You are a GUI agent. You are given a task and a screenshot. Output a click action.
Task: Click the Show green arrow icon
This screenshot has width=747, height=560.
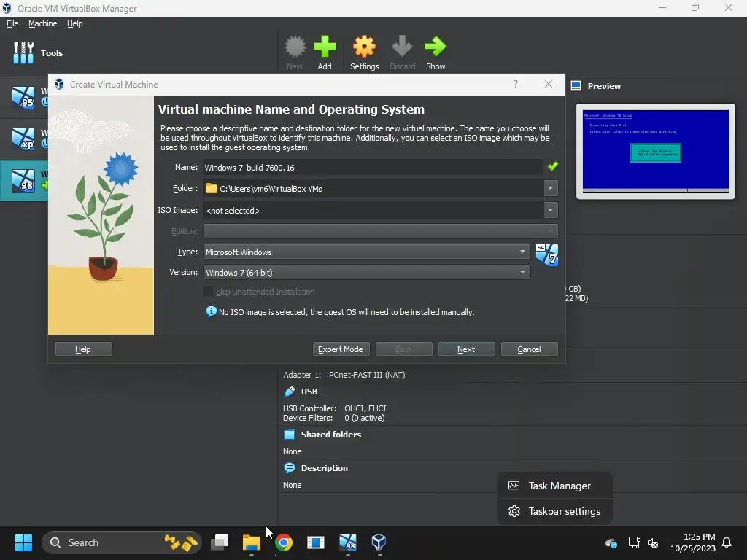pyautogui.click(x=435, y=47)
